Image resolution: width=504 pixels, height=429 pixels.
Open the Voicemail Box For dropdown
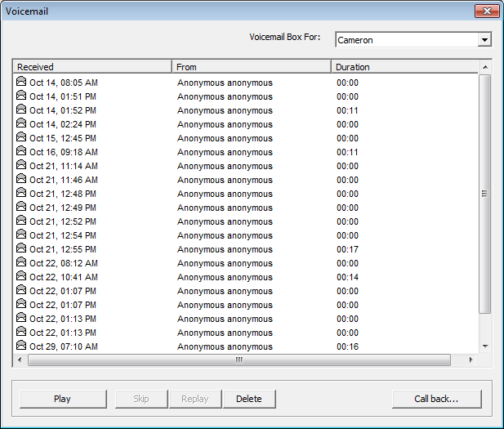[x=484, y=40]
